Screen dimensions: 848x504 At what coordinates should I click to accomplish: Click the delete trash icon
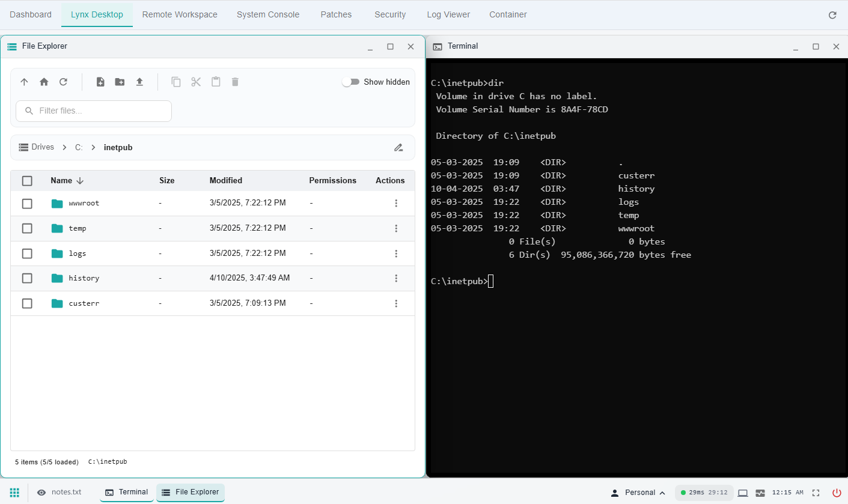click(235, 82)
